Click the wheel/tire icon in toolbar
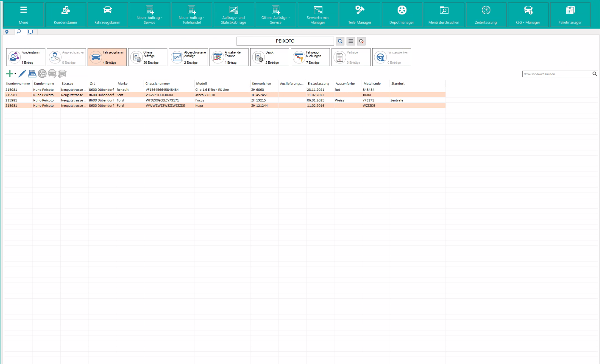The image size is (600, 364). click(42, 74)
